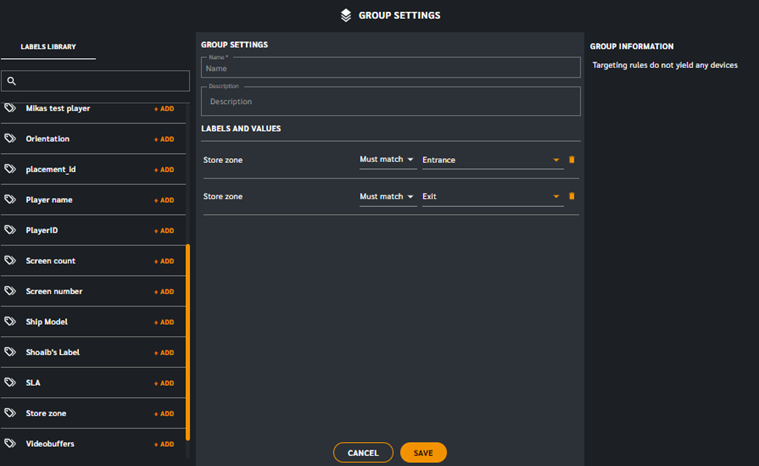Switch to the Labels Library tab
This screenshot has height=466, width=759.
[x=48, y=47]
